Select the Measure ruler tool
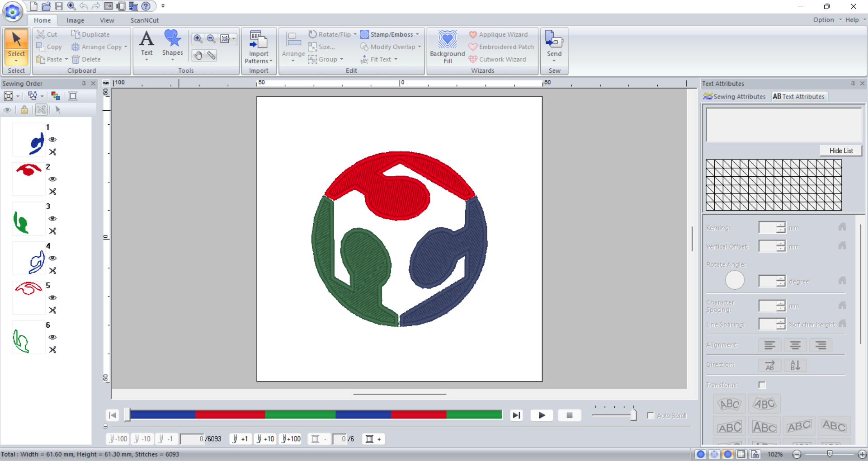 211,56
